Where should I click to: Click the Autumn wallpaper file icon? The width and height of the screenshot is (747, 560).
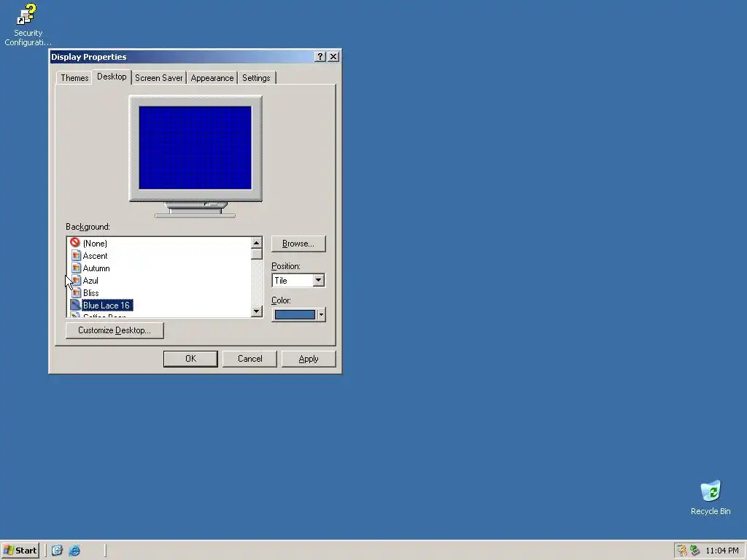click(76, 268)
